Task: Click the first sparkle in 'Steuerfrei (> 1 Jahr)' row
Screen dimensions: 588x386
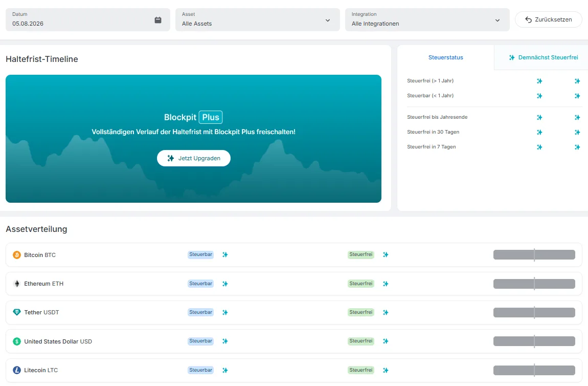Action: pyautogui.click(x=539, y=81)
